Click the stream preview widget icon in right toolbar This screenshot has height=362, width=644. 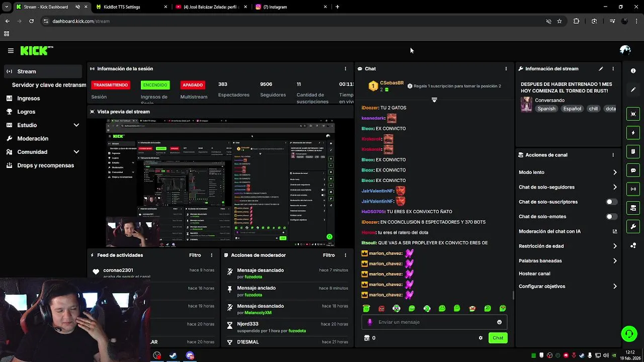point(633,114)
